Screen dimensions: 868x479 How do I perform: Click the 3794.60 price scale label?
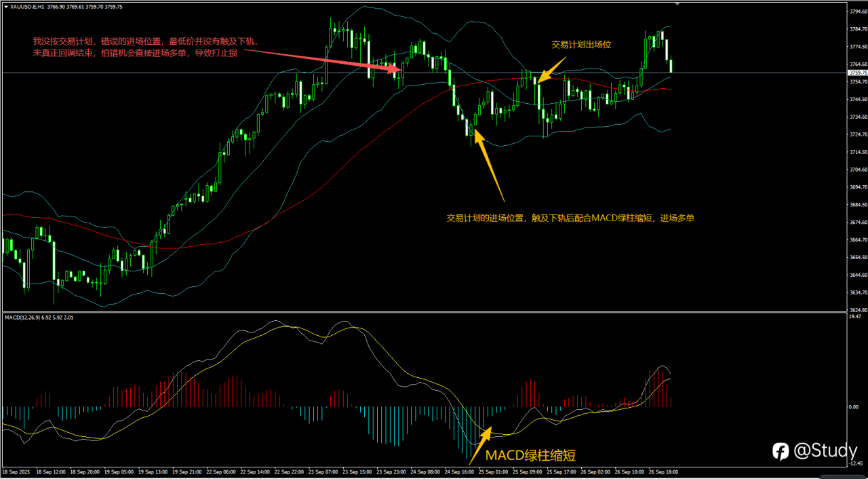[856, 12]
